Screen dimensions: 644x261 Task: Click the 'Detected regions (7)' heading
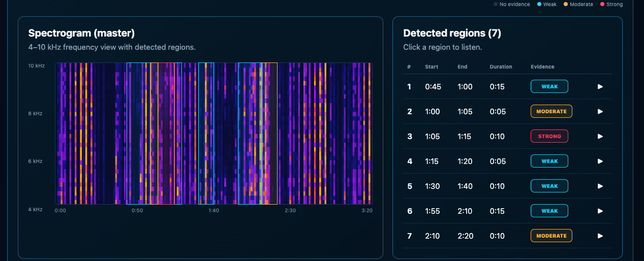point(452,34)
